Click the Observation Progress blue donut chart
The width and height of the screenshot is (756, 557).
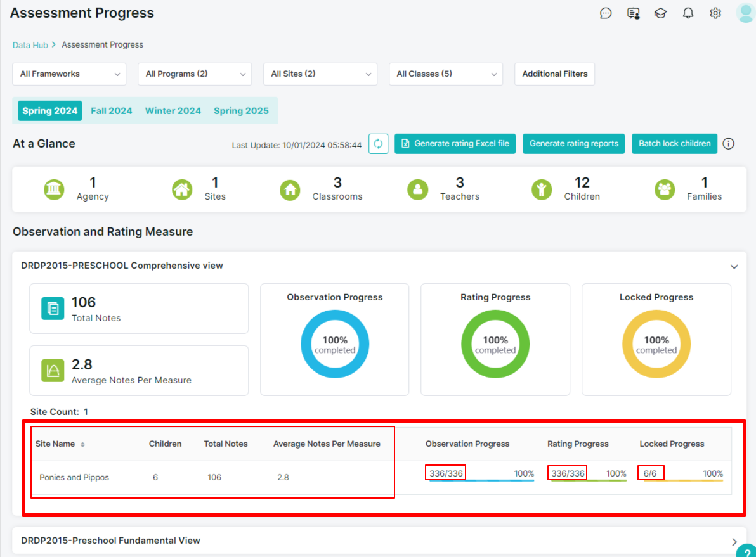coord(335,344)
